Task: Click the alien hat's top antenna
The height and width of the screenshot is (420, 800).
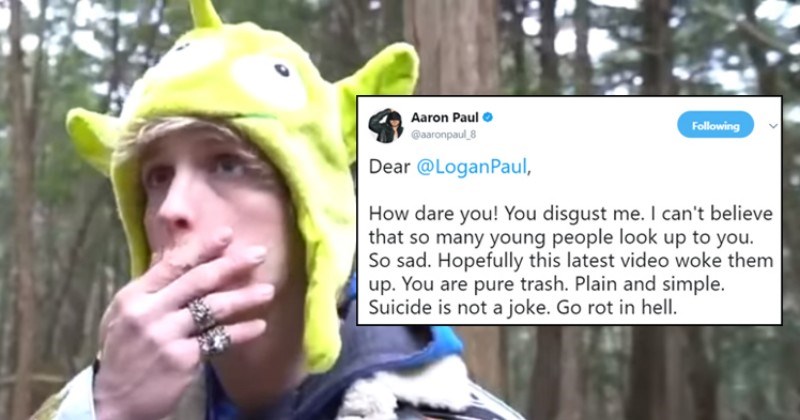Action: point(203,13)
